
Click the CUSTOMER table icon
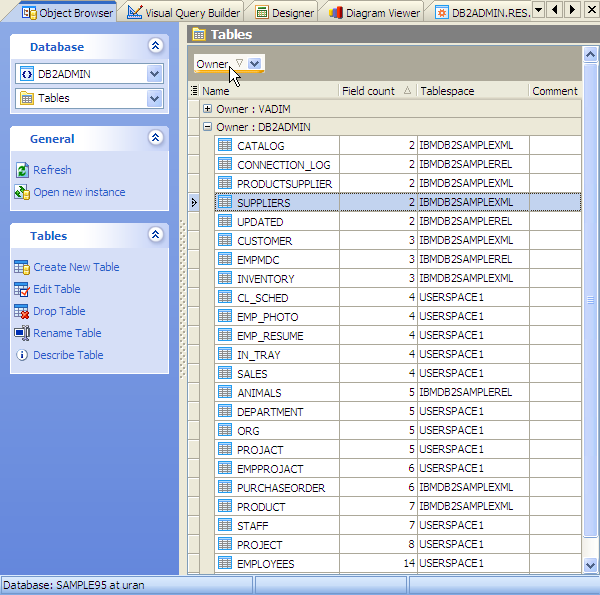(x=225, y=240)
